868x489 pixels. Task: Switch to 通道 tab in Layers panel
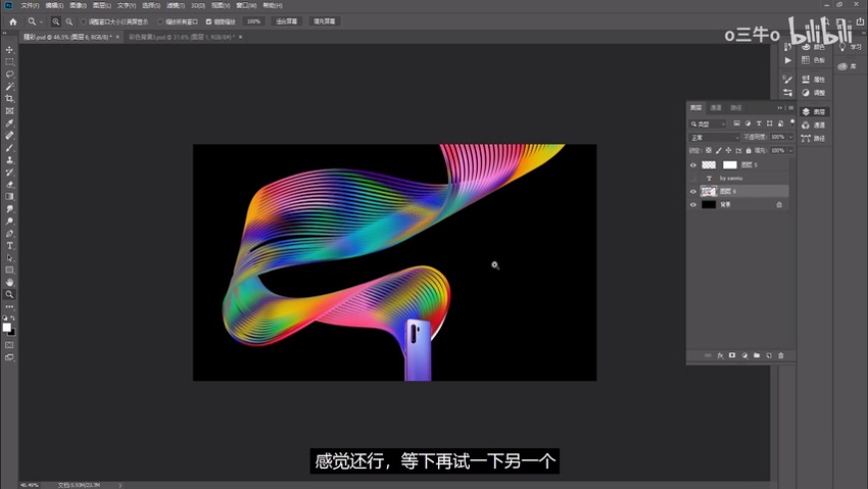coord(715,108)
